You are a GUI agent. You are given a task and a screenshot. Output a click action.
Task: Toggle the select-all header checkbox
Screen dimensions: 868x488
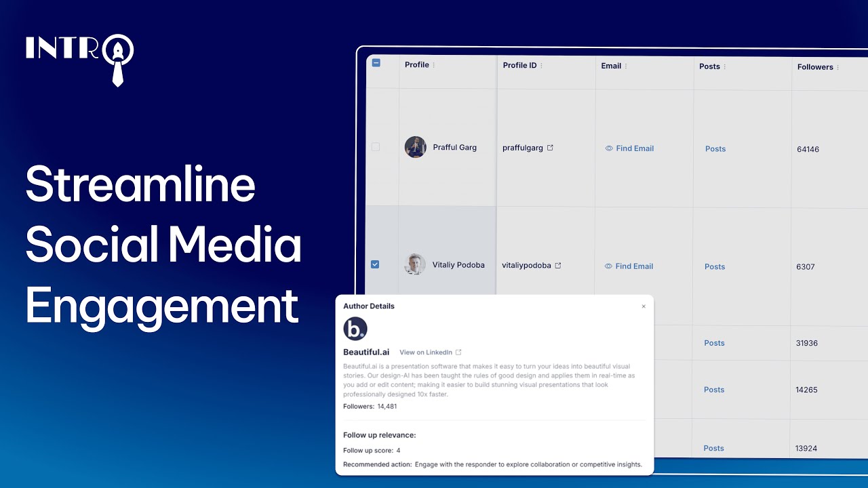point(376,63)
